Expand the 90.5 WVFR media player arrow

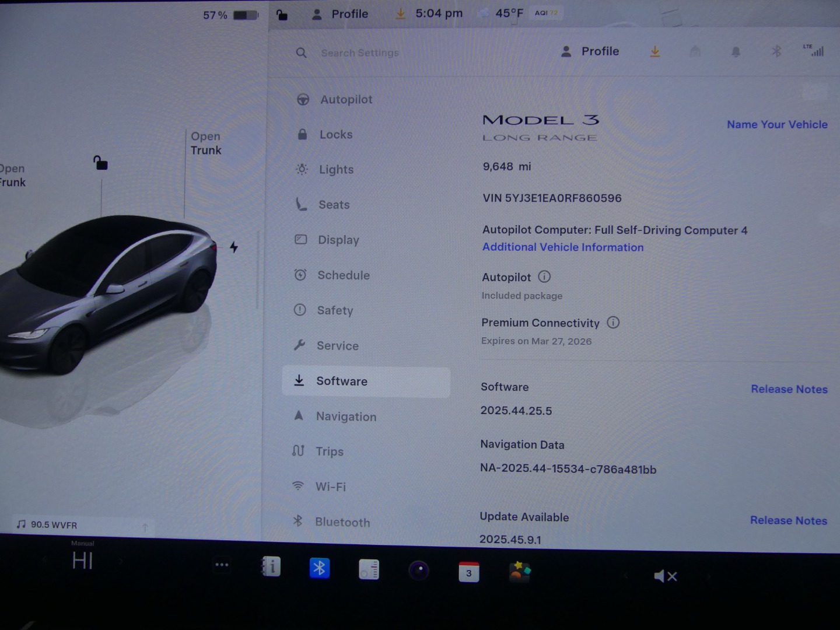pos(145,527)
